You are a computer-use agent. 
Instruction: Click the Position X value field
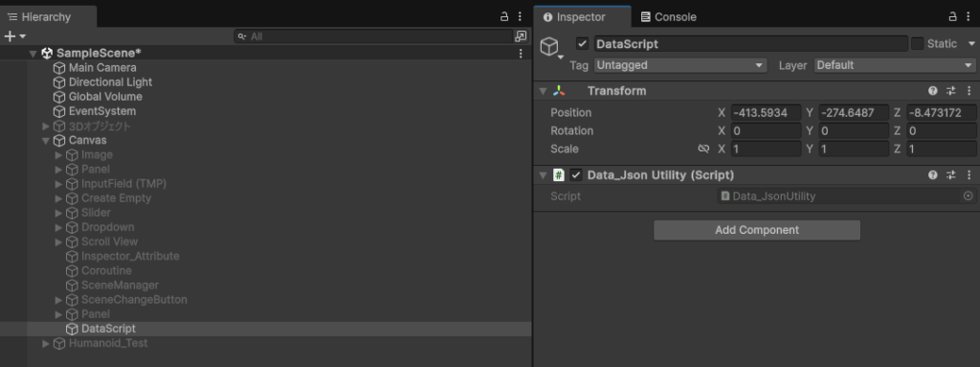(766, 113)
